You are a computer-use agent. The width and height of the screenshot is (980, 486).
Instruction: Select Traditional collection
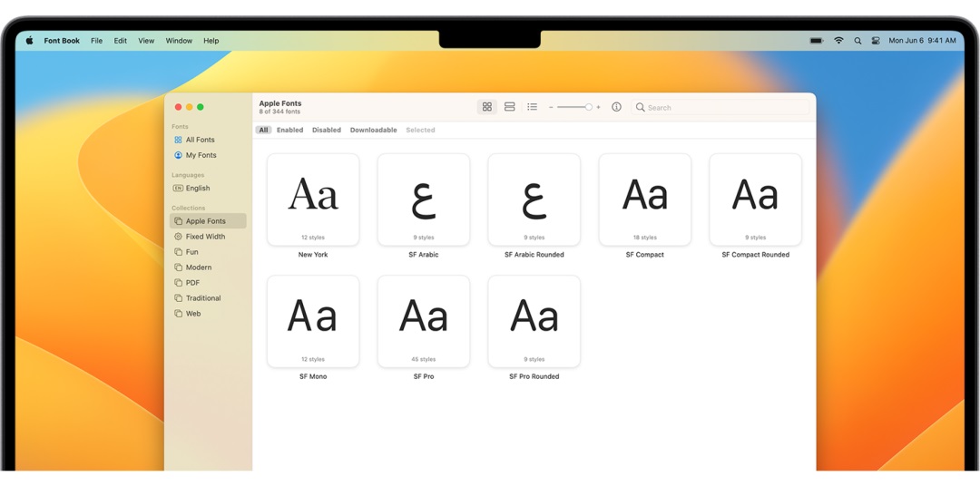point(208,298)
